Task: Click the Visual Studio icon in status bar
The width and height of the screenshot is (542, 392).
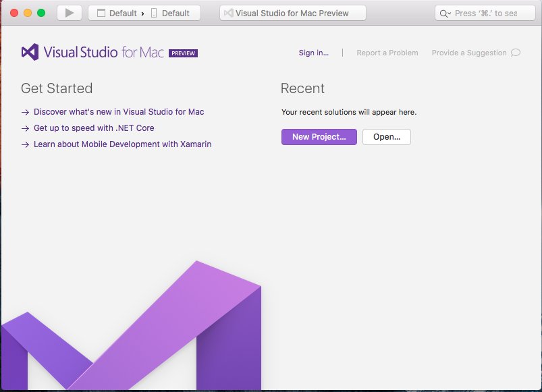Action: coord(229,13)
